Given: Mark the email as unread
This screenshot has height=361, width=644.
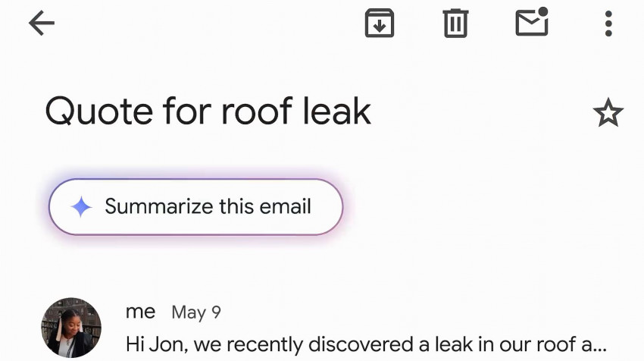Looking at the screenshot, I should pyautogui.click(x=531, y=24).
